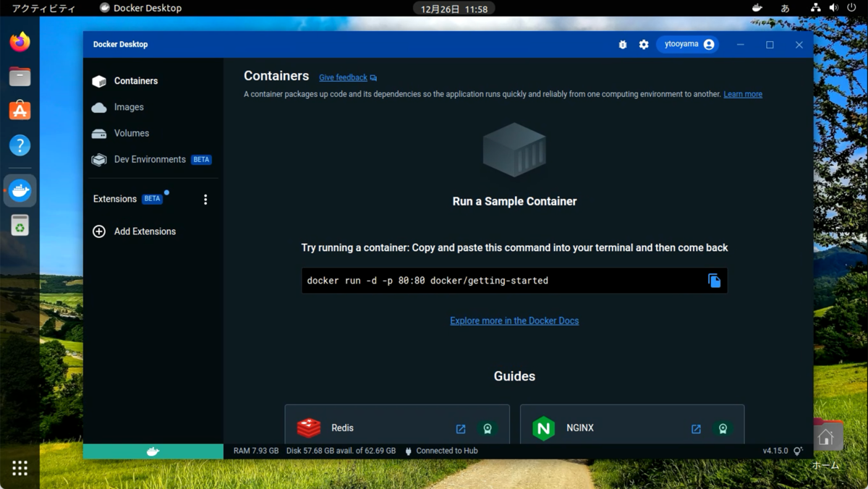The height and width of the screenshot is (489, 868).
Task: Click the Disk 57.68 GB avail. status
Action: 341,451
